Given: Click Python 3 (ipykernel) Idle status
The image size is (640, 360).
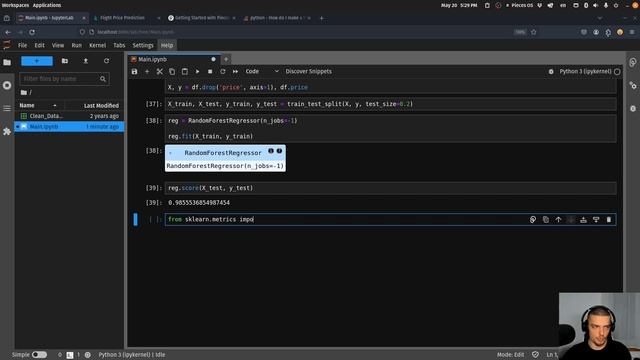Looking at the screenshot, I should [132, 355].
